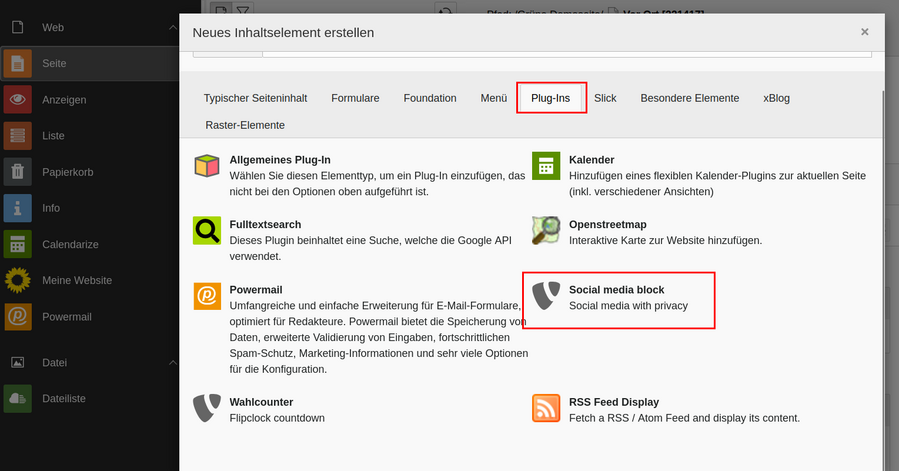This screenshot has height=471, width=899.
Task: Click the Powermail element title
Action: [256, 290]
